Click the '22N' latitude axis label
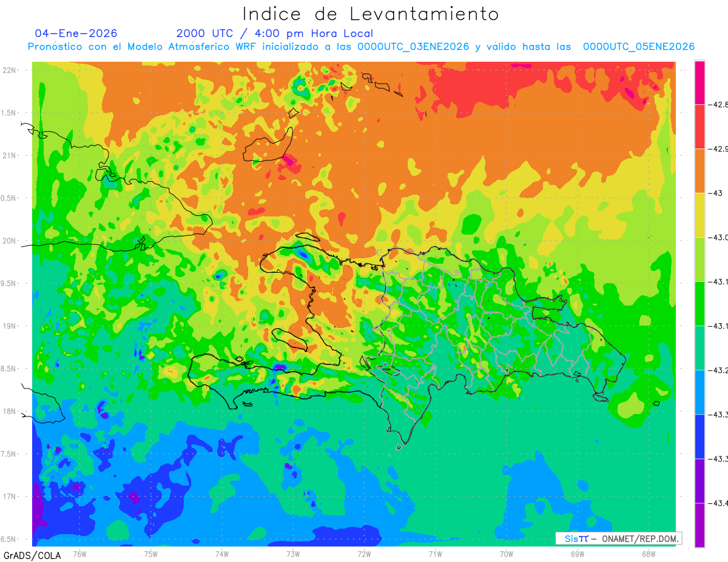The image size is (728, 562). (x=10, y=70)
